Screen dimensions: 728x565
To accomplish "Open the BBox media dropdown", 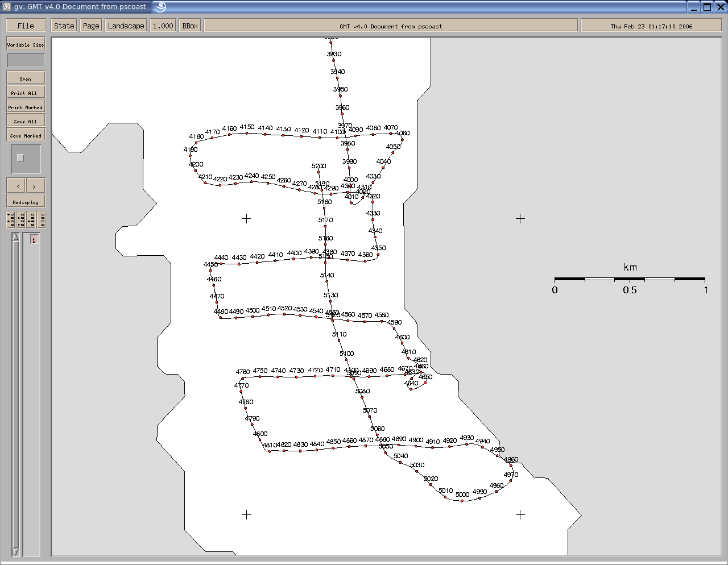I will click(190, 26).
